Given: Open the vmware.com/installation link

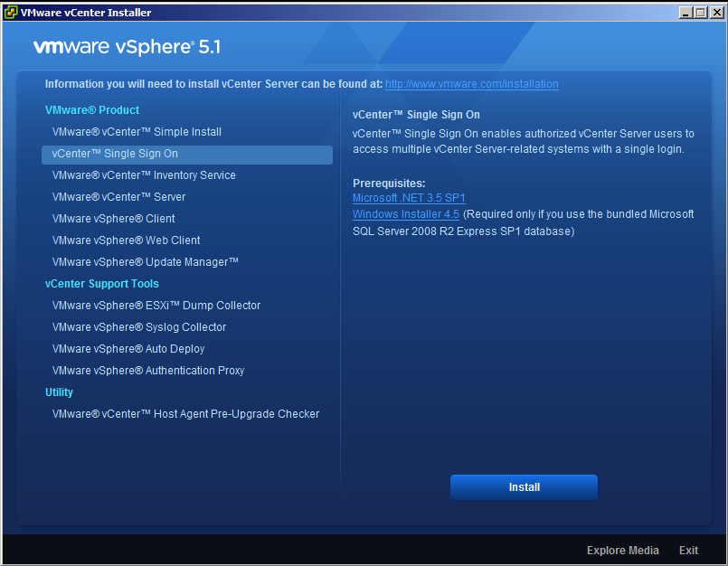Looking at the screenshot, I should (x=471, y=84).
